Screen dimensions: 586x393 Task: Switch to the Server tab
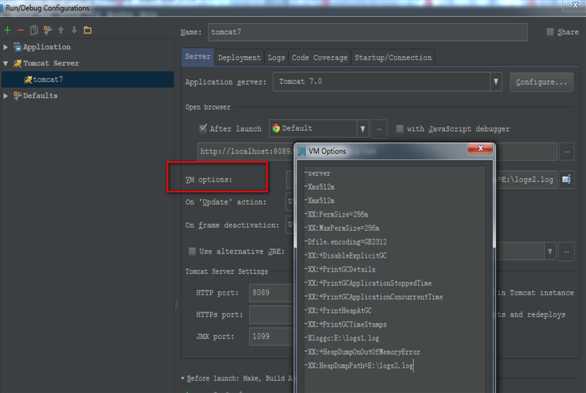tap(198, 57)
